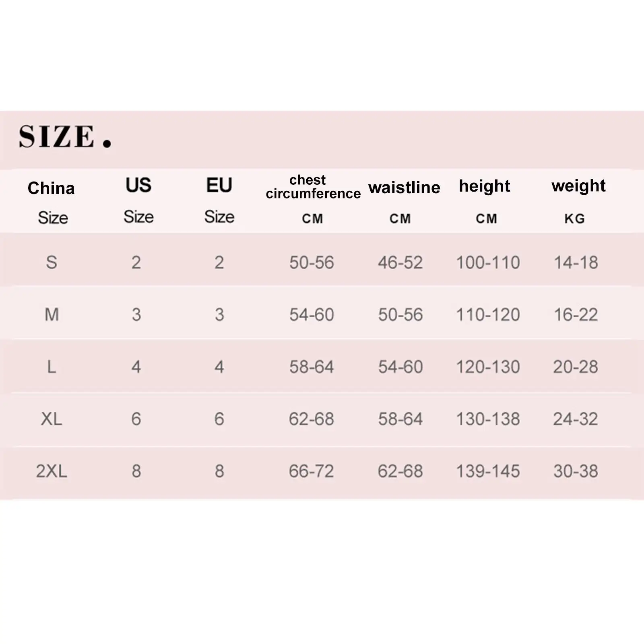Select weight value 24-32
The height and width of the screenshot is (644, 644).
(x=576, y=419)
